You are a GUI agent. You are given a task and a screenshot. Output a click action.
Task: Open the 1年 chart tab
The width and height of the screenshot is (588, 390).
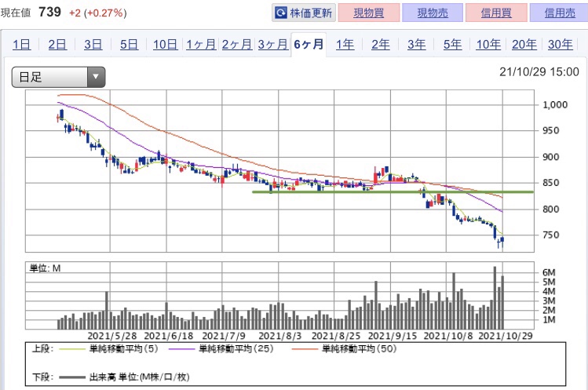click(x=345, y=45)
